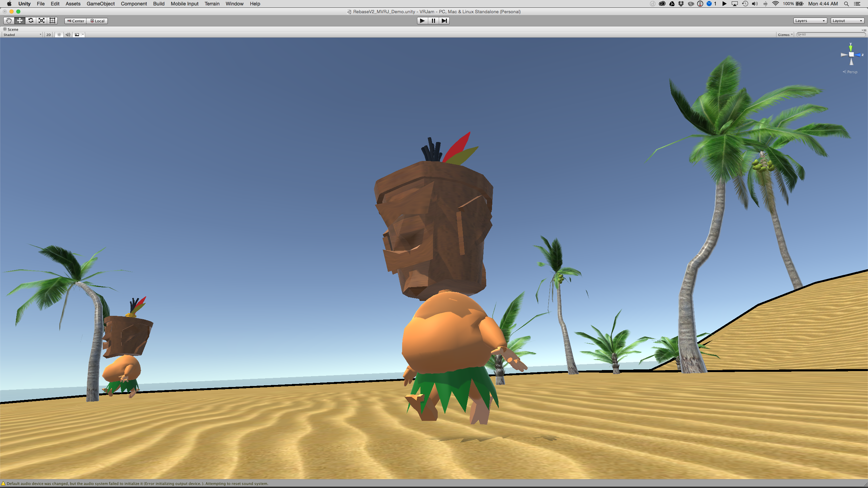
Task: Toggle the Center pivot button
Action: pos(76,21)
